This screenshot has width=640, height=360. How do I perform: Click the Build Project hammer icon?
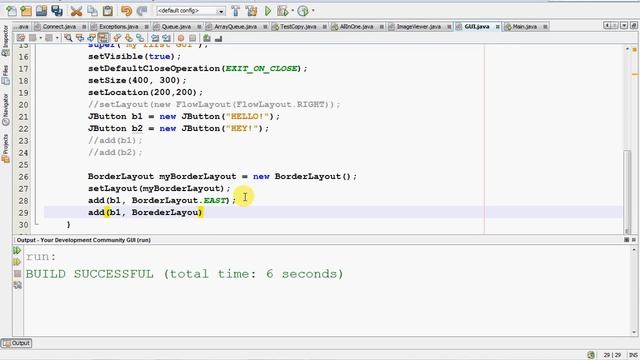click(236, 11)
